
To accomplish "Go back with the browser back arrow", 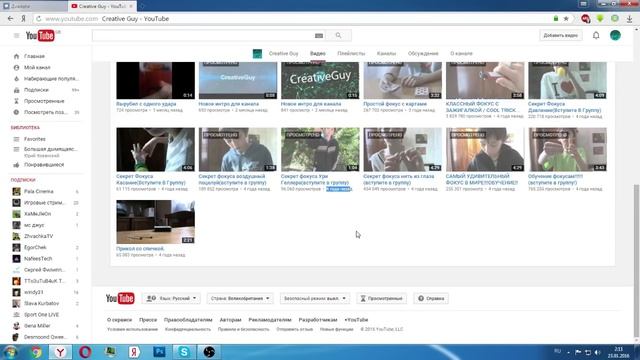I will 10,19.
